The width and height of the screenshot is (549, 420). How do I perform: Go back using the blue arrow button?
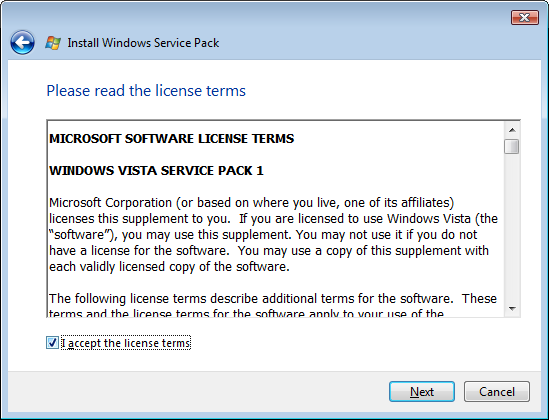coord(22,42)
